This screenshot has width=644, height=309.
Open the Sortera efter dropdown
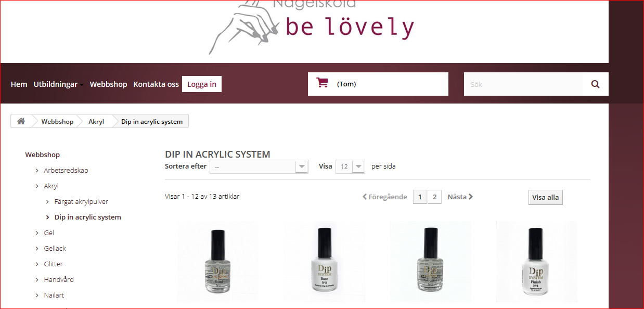click(259, 166)
